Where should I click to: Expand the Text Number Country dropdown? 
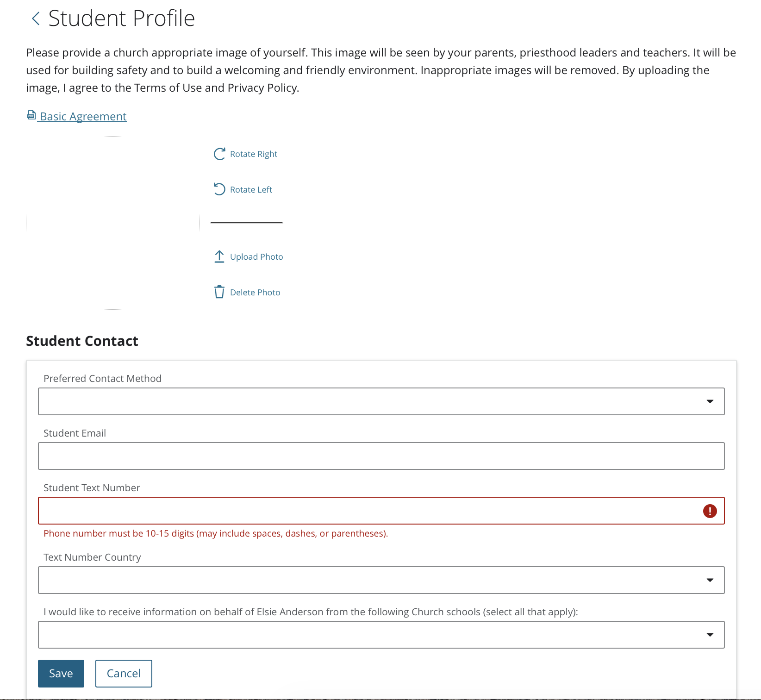[381, 580]
